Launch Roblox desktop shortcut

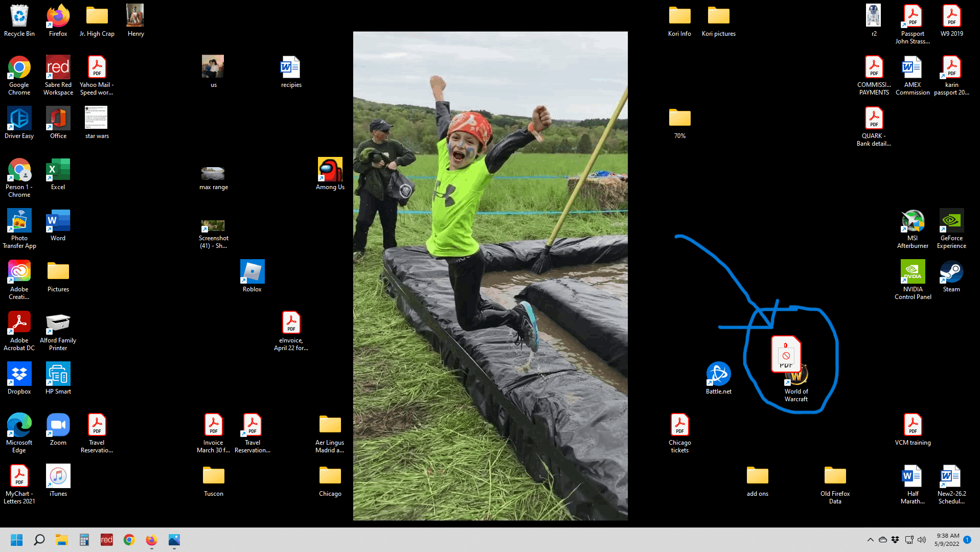point(253,276)
